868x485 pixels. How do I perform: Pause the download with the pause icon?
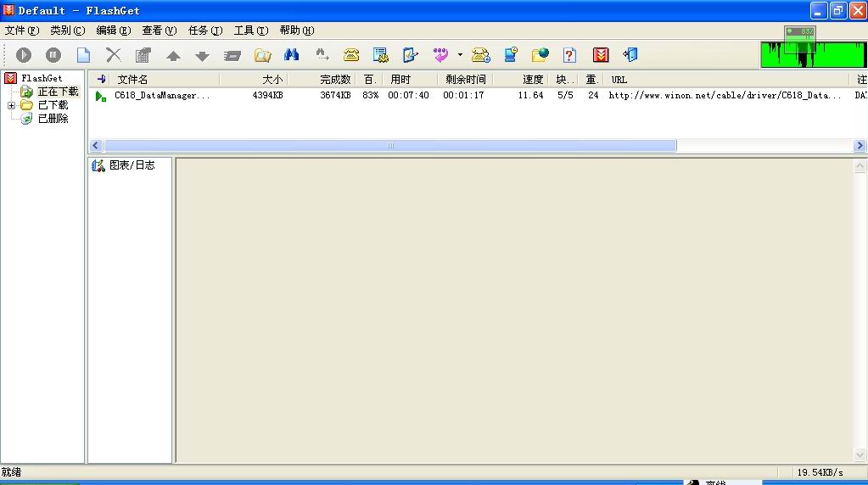click(x=53, y=55)
